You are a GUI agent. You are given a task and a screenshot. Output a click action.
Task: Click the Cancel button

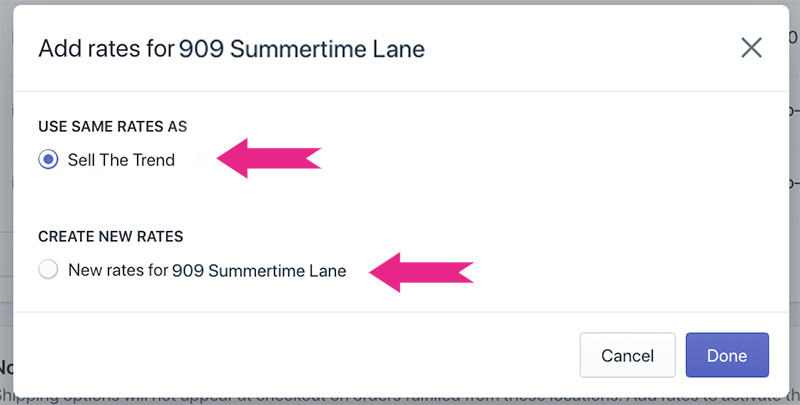(x=627, y=355)
